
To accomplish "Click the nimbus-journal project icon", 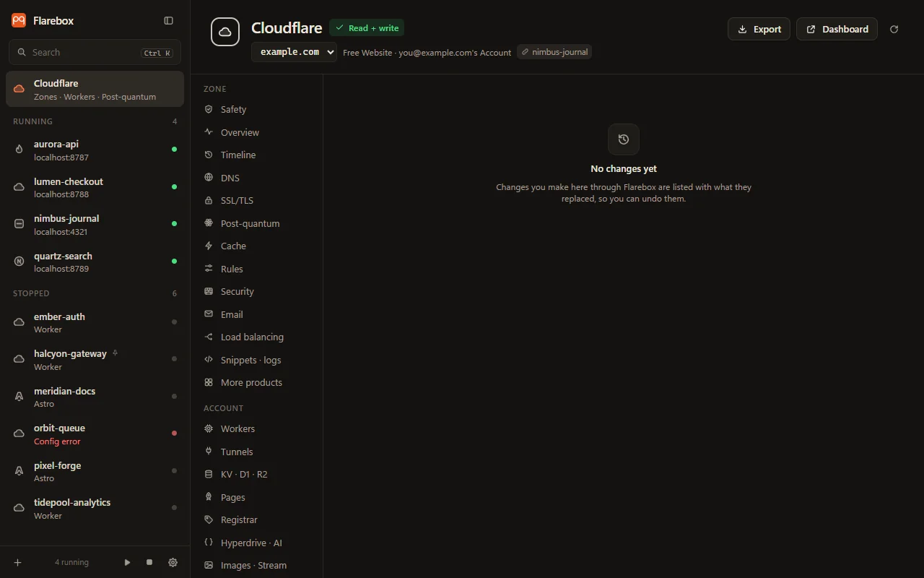I will pyautogui.click(x=19, y=224).
